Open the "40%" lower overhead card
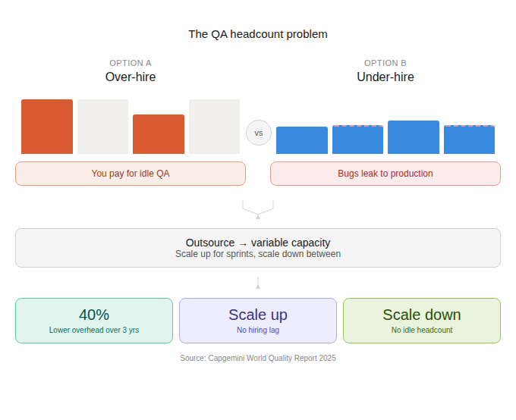 point(94,321)
